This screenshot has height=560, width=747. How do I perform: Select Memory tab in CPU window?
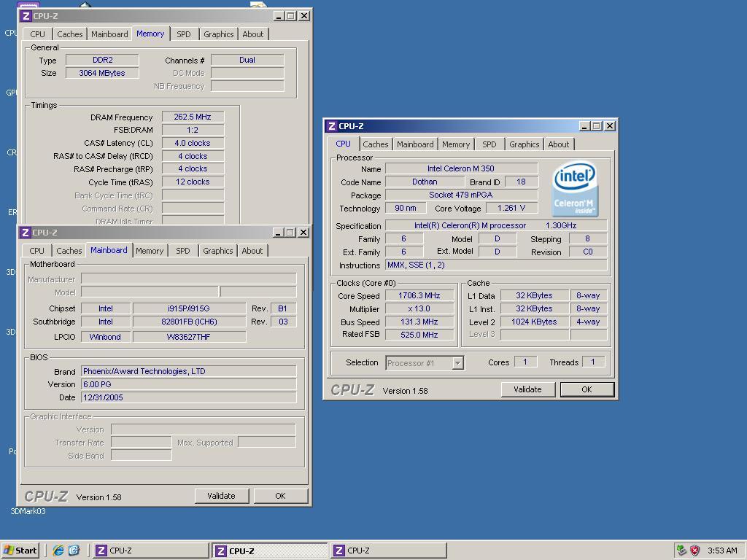point(456,144)
